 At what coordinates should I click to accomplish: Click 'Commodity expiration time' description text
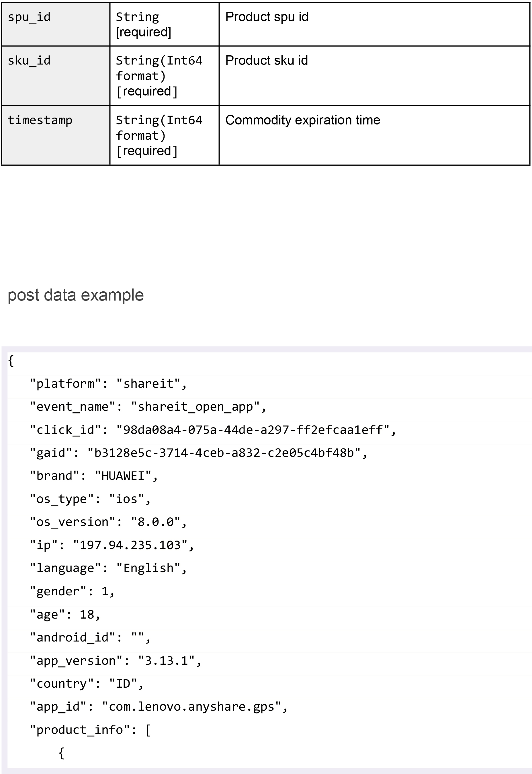303,120
